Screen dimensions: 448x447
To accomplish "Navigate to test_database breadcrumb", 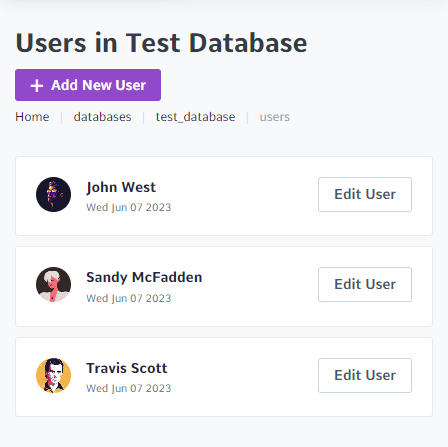I will coord(196,117).
